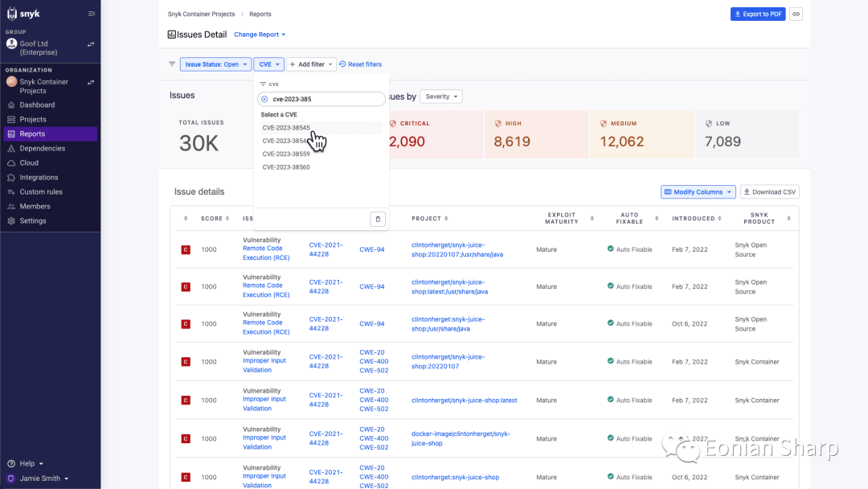Click the CVE search input field
Viewport: 868px width, 489px height.
click(321, 99)
